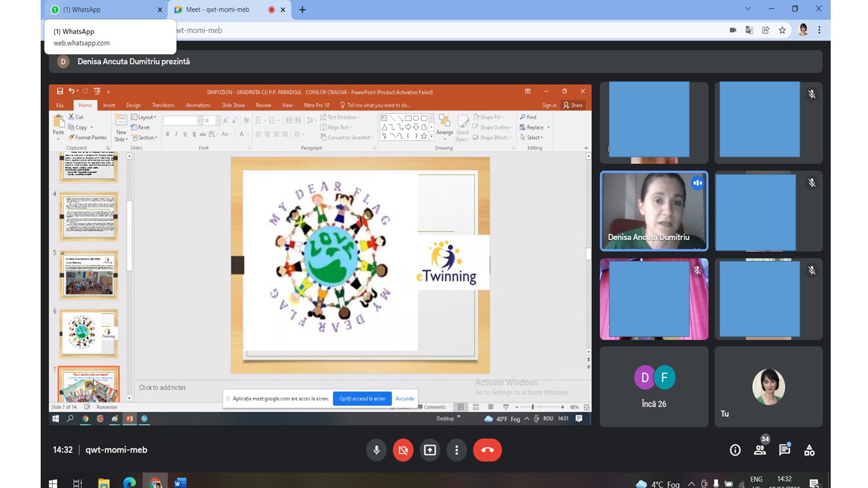Leave the call with red button

tap(488, 450)
